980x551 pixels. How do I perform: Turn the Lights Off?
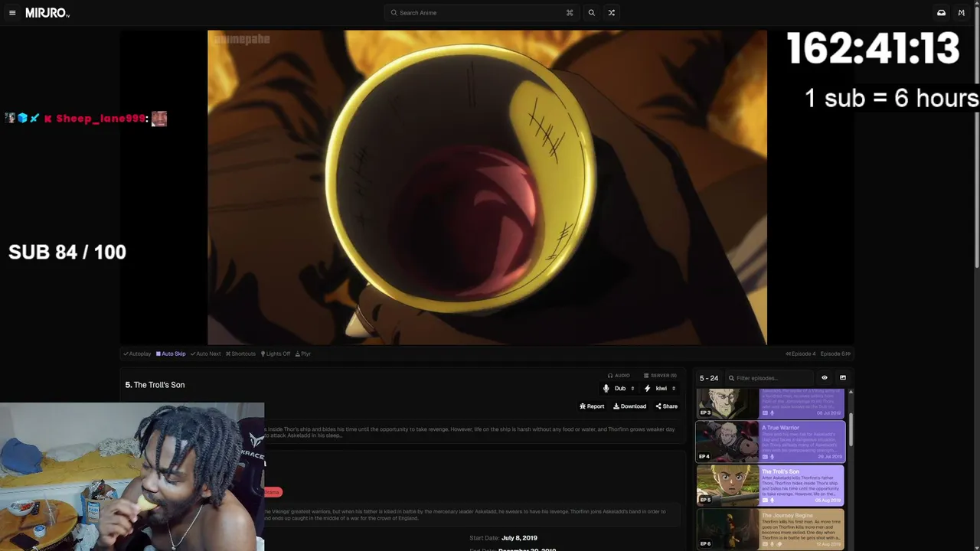coord(276,354)
